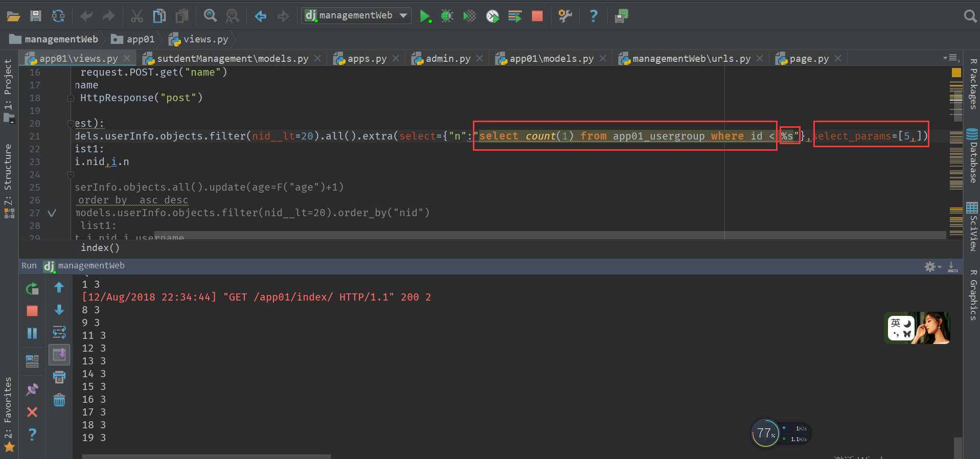This screenshot has width=980, height=459.
Task: Click the Save All toolbar icon
Action: [36, 16]
